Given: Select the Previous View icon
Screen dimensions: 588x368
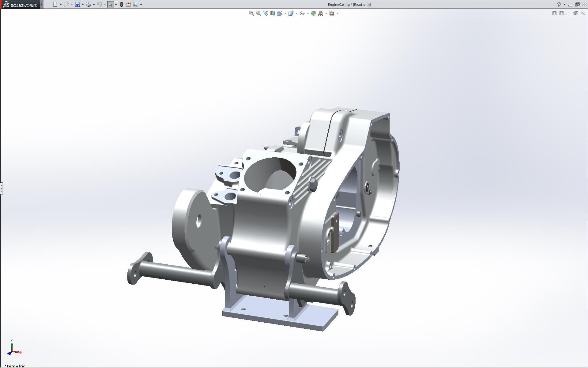Looking at the screenshot, I should tap(265, 13).
